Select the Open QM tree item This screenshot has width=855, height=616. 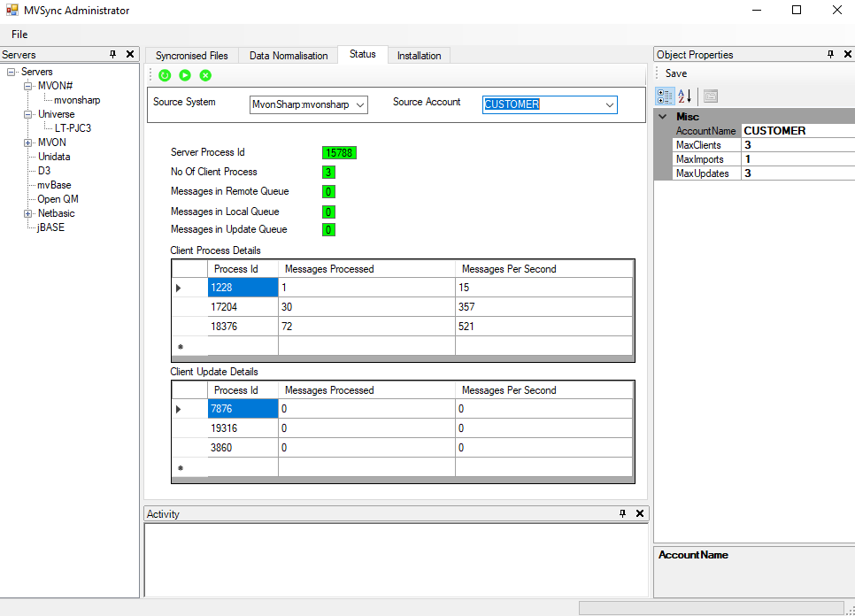(x=58, y=199)
